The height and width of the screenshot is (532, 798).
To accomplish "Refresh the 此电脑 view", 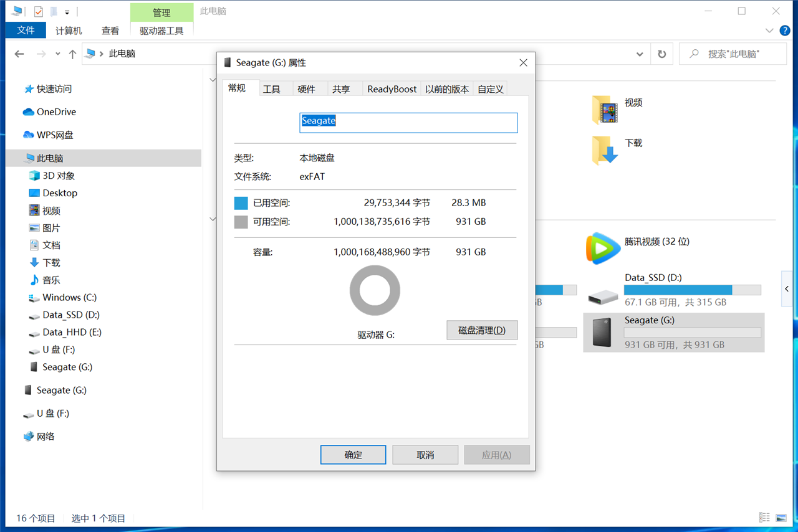I will click(661, 54).
